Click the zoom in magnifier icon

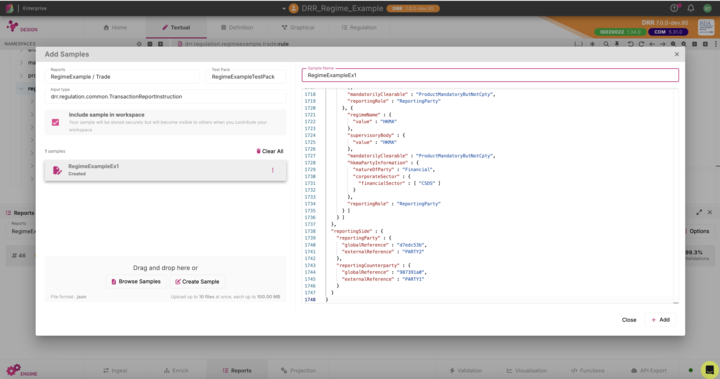coord(684,44)
